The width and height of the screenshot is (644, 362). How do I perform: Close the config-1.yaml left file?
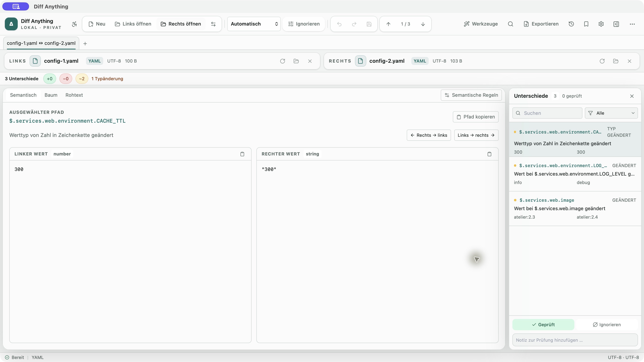click(x=310, y=61)
